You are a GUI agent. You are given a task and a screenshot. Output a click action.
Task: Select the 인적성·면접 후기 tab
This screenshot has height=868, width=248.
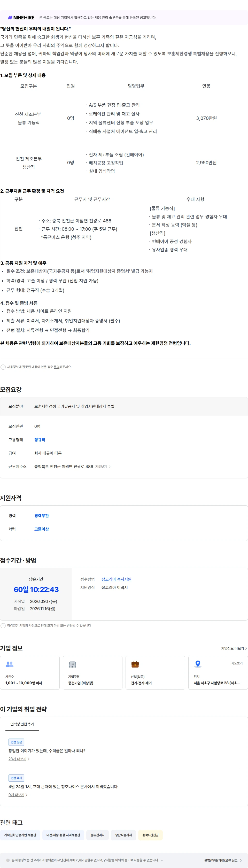point(22,724)
